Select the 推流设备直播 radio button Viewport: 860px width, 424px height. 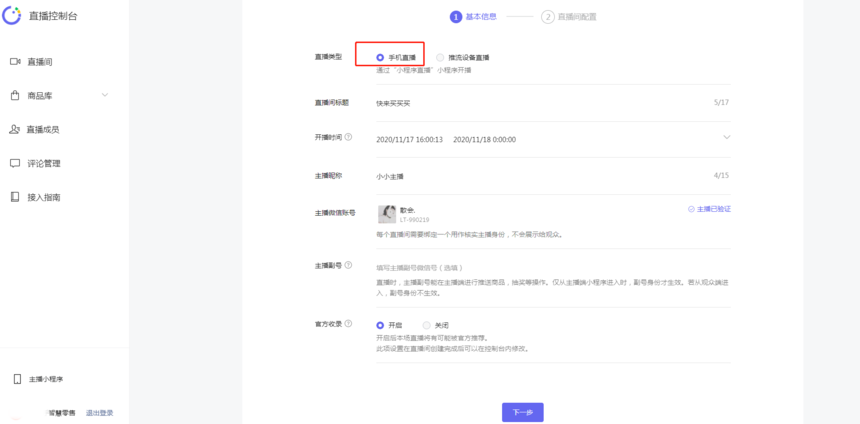pos(440,58)
